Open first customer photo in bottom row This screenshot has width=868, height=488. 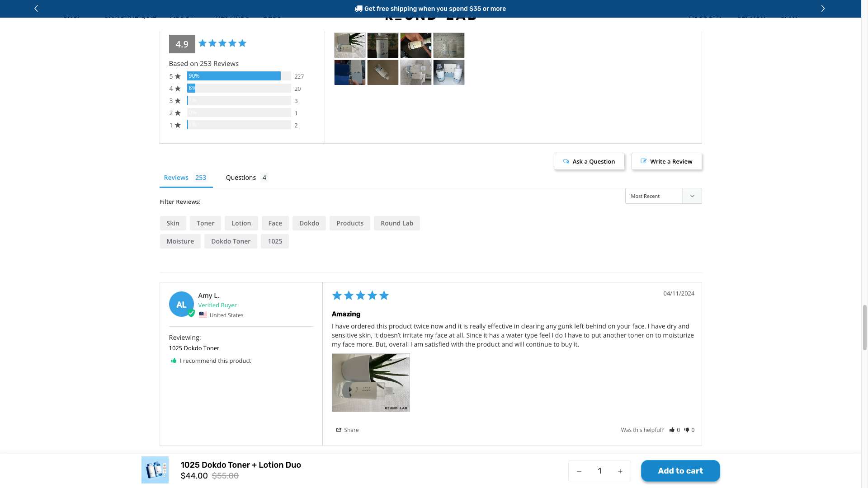[x=350, y=72]
